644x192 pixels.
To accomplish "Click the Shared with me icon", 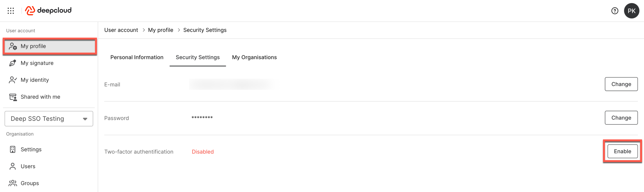I will point(13,97).
